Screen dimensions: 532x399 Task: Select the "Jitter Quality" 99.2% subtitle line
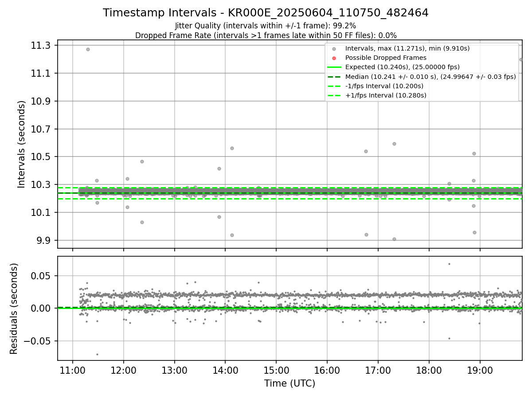pos(266,26)
